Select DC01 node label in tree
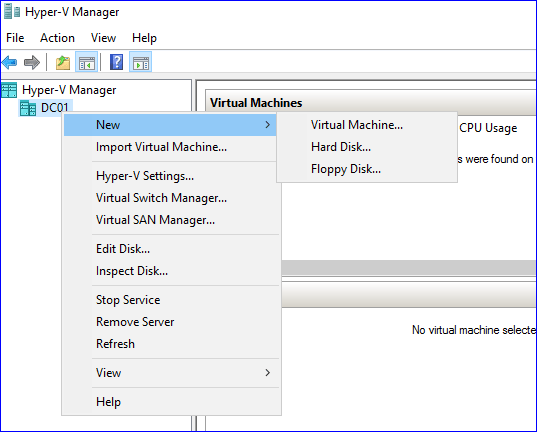 (x=55, y=108)
